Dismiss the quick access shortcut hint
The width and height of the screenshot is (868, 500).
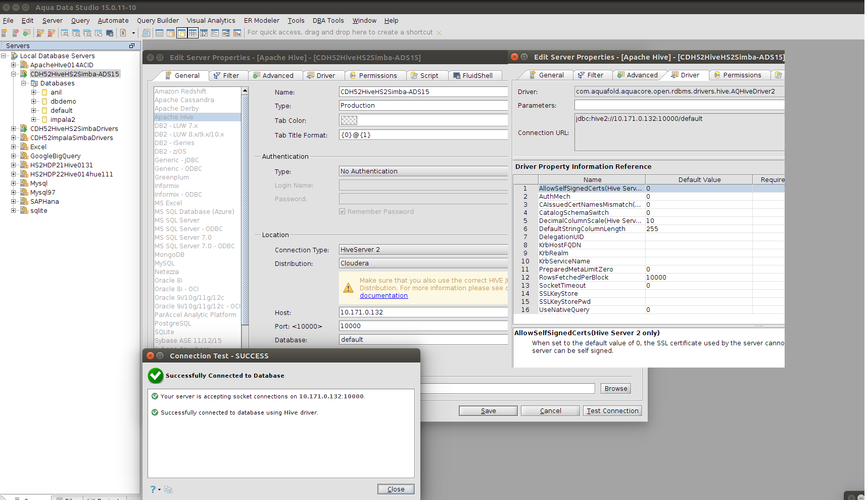pos(439,33)
